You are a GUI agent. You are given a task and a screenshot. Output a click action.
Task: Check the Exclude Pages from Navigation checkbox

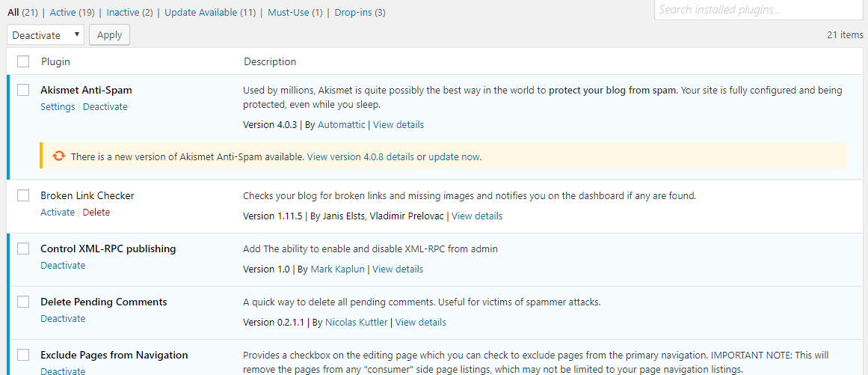point(23,355)
